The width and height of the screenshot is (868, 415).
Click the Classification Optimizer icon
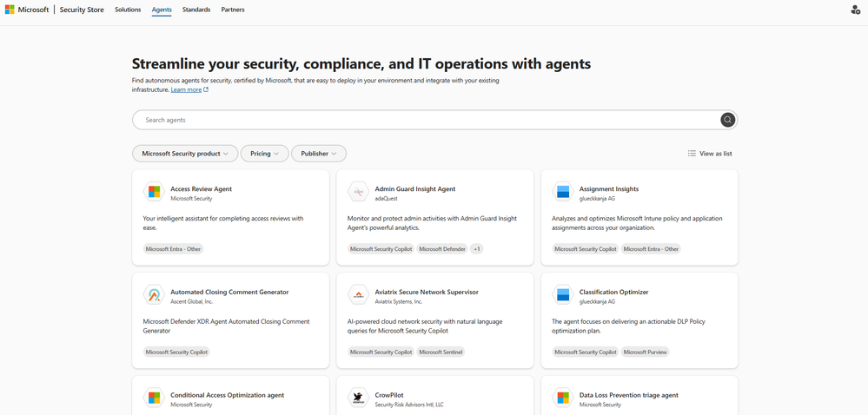point(563,295)
